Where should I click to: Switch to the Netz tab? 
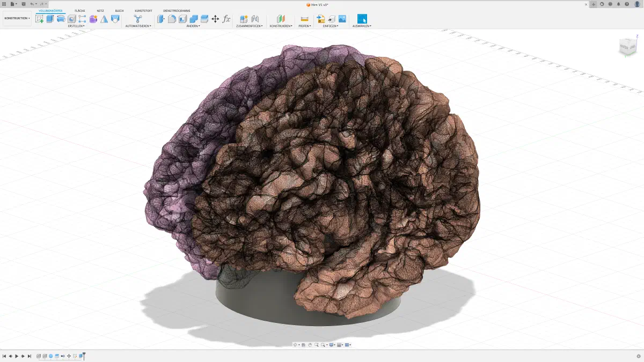[100, 11]
